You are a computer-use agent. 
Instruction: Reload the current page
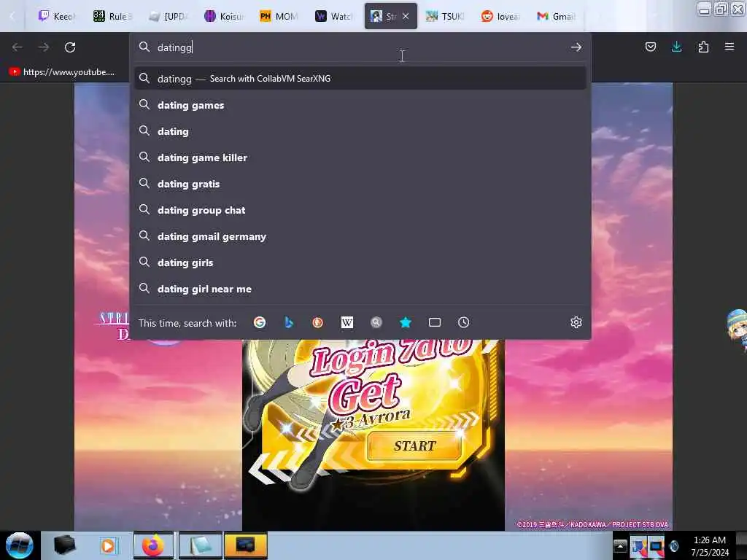click(x=70, y=47)
